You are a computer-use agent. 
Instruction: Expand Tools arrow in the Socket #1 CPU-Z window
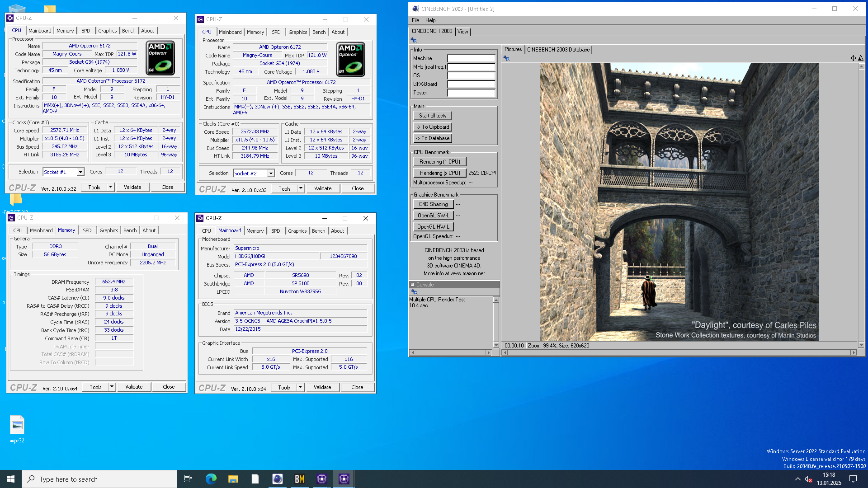coord(110,187)
